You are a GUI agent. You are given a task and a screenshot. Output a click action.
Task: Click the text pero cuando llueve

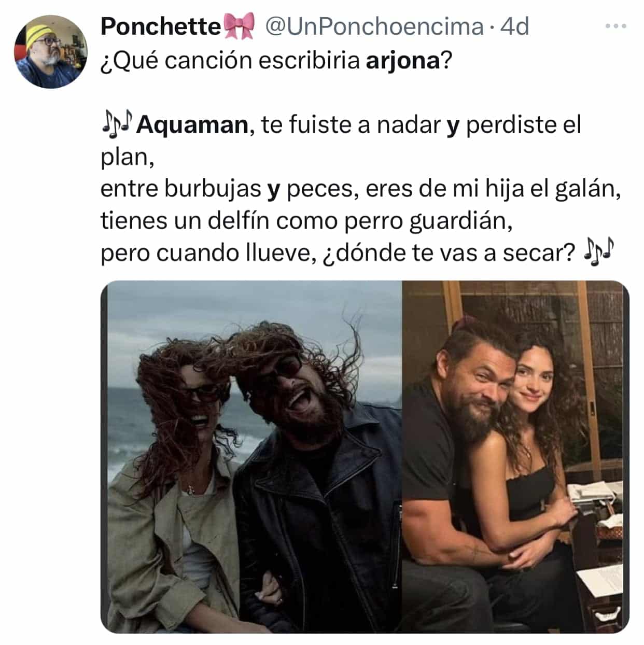(208, 254)
